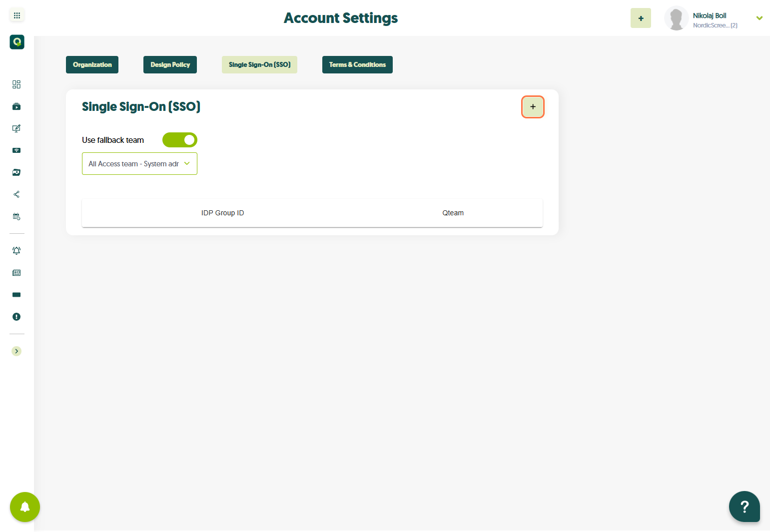The height and width of the screenshot is (532, 770).
Task: Add a new SSO mapping with plus
Action: [533, 107]
